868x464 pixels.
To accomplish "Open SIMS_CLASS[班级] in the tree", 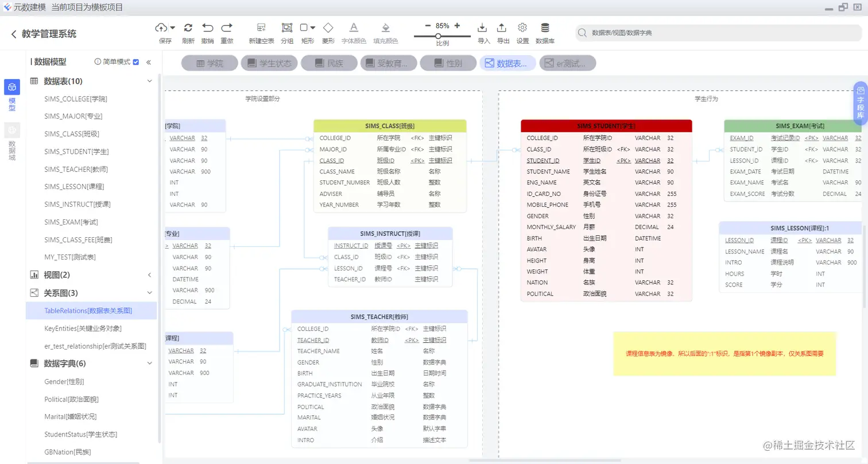I will (x=72, y=134).
